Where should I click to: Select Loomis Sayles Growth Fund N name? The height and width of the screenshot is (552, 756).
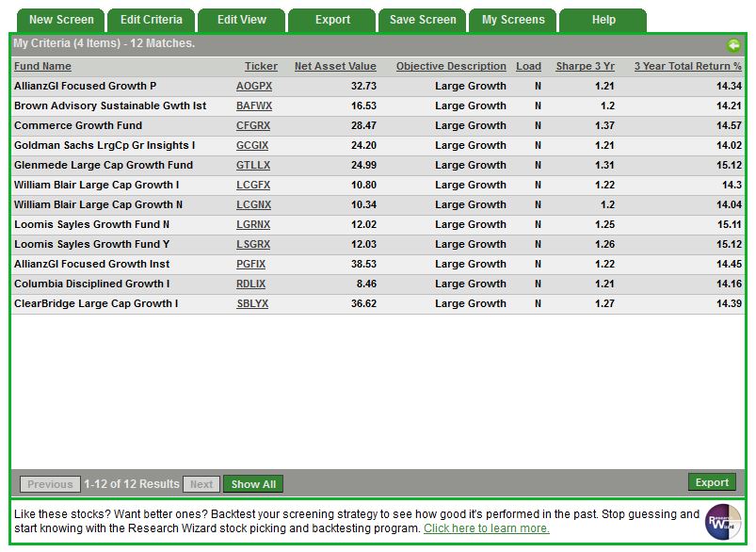click(x=91, y=224)
